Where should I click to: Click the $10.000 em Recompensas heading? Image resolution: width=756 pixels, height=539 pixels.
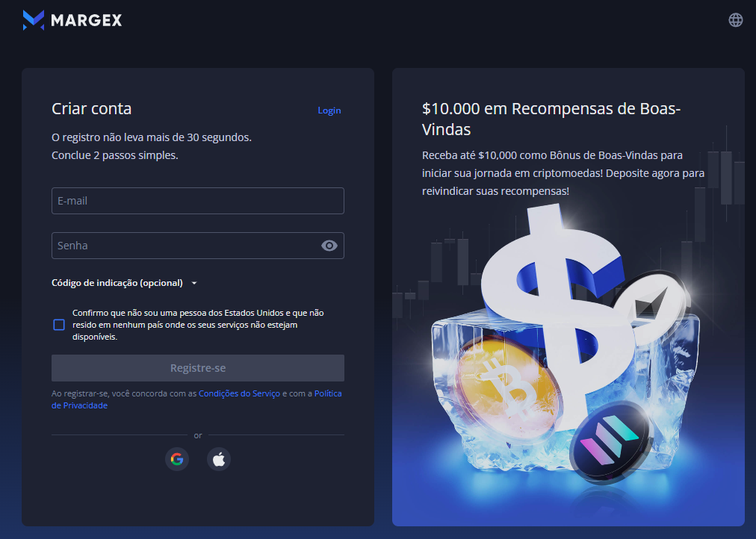point(551,119)
